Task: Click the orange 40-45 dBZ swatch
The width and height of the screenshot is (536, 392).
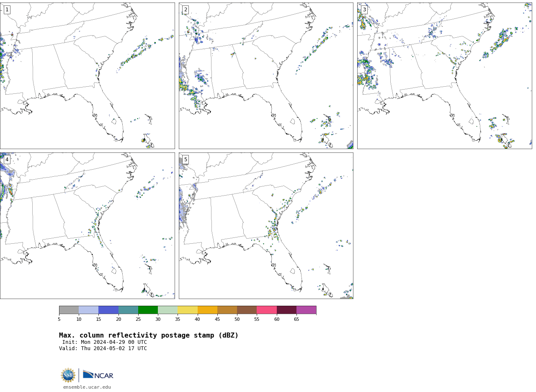Action: click(207, 310)
